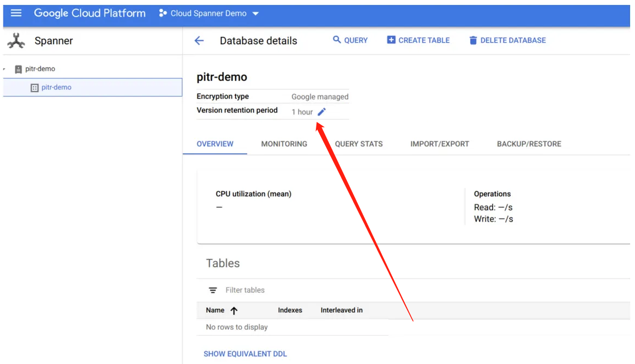This screenshot has height=364, width=635.
Task: Click the trash icon beside DELETE DATABASE
Action: [472, 40]
